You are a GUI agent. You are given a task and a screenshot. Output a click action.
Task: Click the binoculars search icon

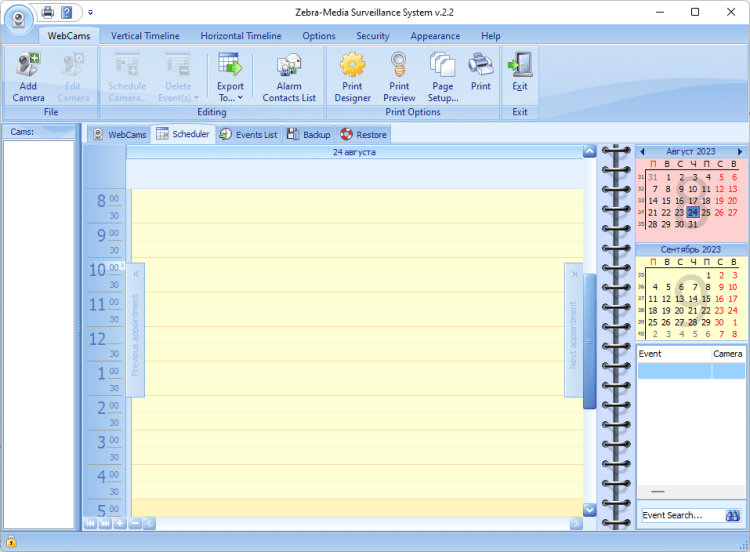[x=733, y=515]
